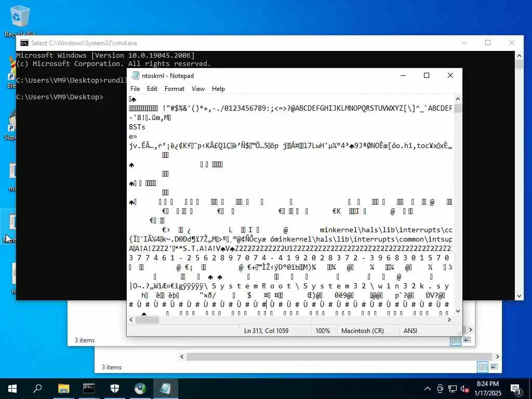Viewport: 532px width, 399px height.
Task: Switch to Command Prompt taskbar icon
Action: (x=89, y=389)
